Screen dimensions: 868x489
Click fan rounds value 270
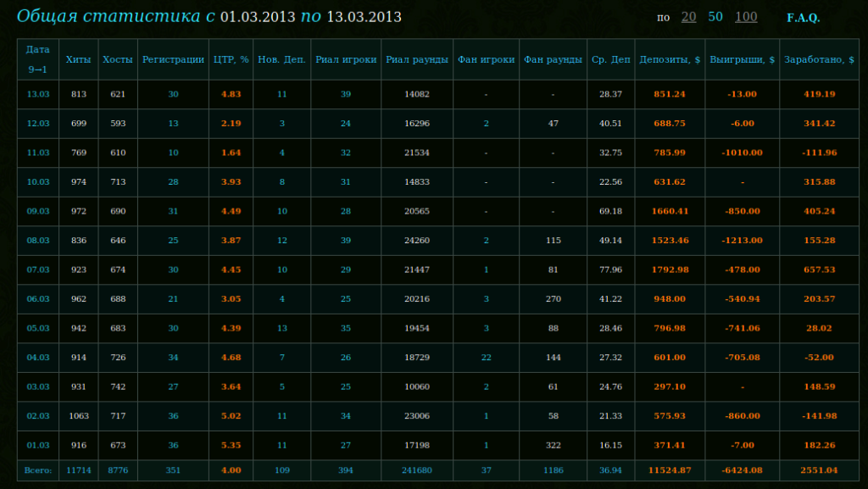[x=553, y=299]
